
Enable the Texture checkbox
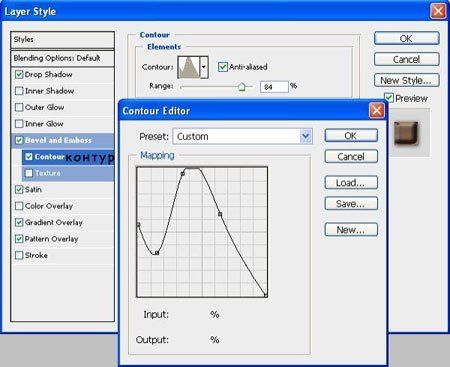pyautogui.click(x=29, y=173)
